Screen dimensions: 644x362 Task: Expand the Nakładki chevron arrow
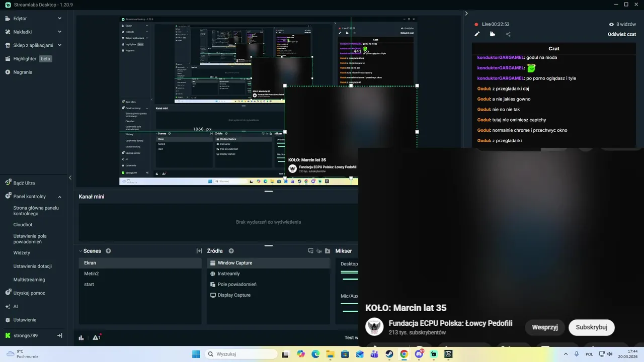coord(59,32)
